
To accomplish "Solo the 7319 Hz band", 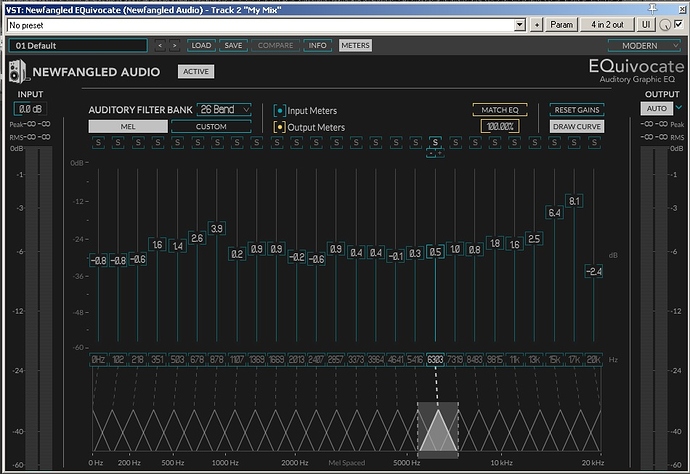I will click(455, 143).
